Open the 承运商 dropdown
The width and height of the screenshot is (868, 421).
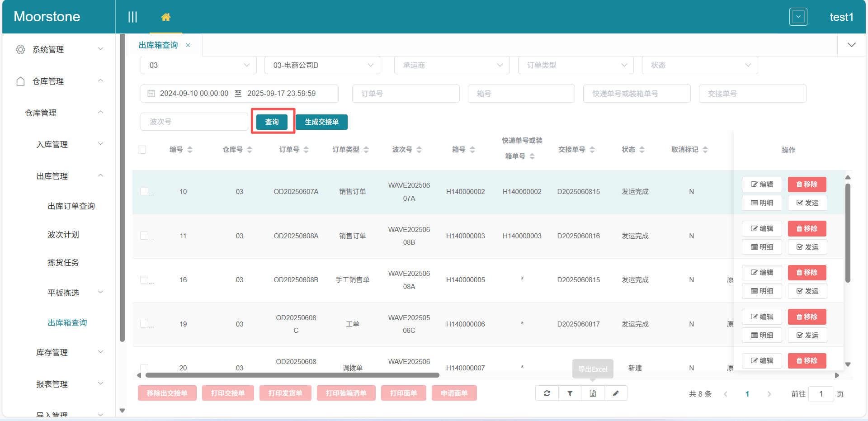(451, 65)
